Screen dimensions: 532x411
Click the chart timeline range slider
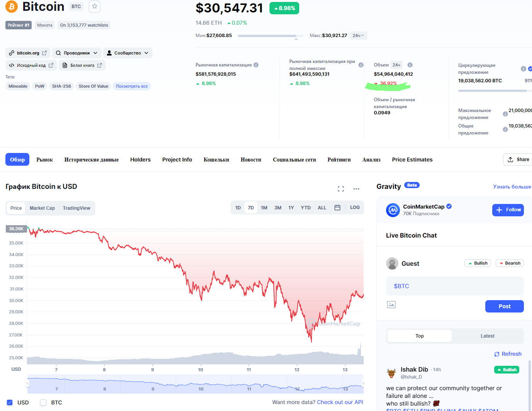(x=195, y=384)
